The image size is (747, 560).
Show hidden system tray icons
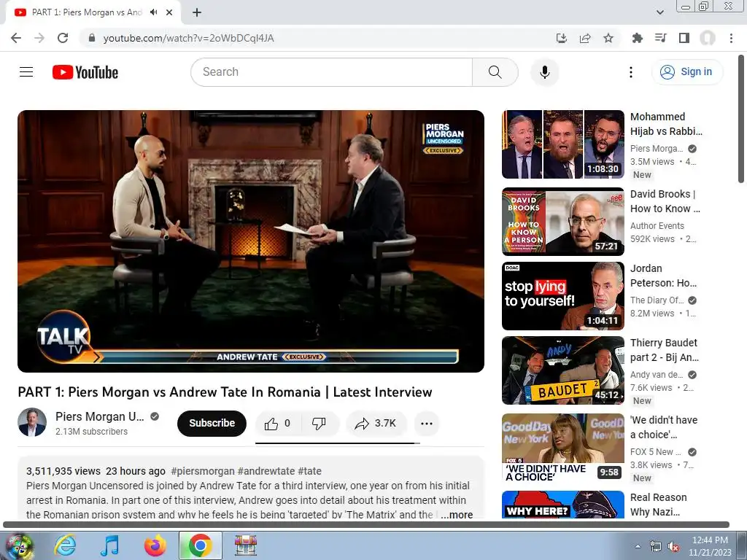[x=638, y=546]
